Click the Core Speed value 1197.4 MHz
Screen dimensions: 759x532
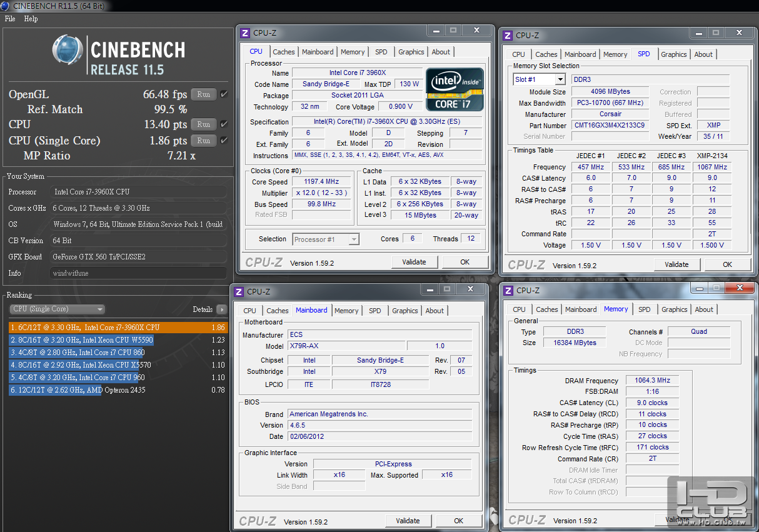point(322,182)
